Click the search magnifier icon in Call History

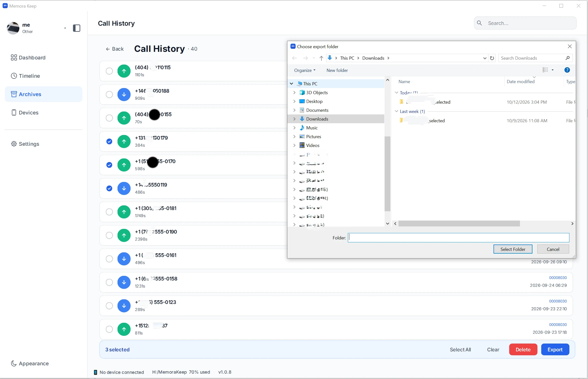[479, 23]
